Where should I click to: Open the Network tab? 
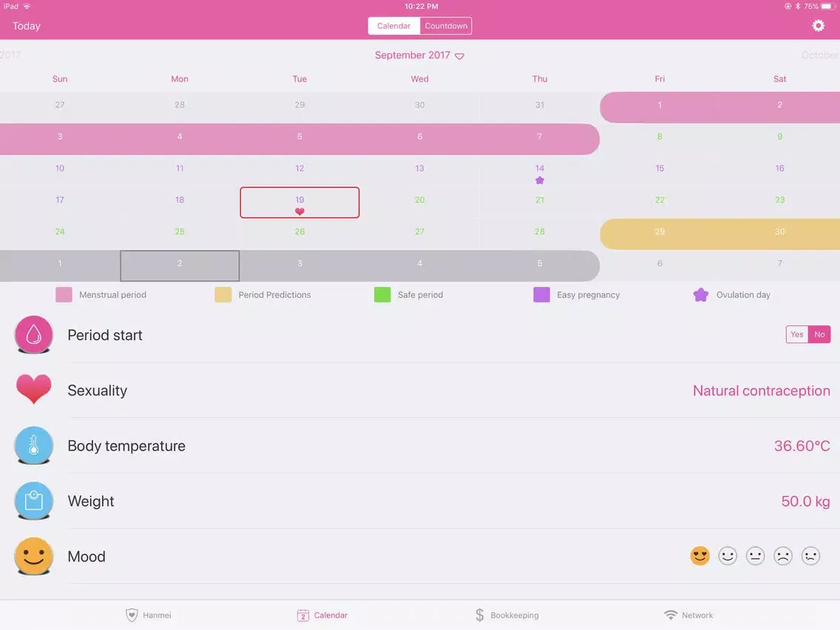click(x=688, y=615)
